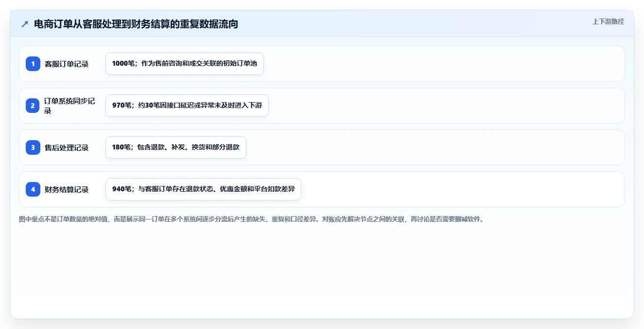Click the step 2 number badge
644x329 pixels.
pos(33,106)
